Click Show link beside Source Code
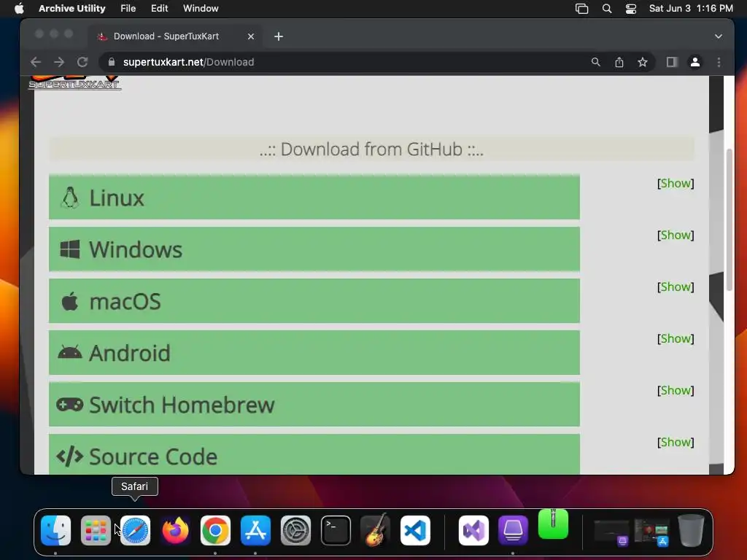Viewport: 747px width, 560px height. pos(676,443)
